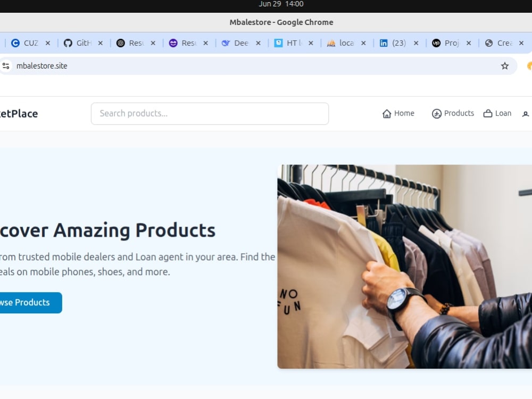Open the Loan page link
This screenshot has height=399, width=532.
point(497,113)
